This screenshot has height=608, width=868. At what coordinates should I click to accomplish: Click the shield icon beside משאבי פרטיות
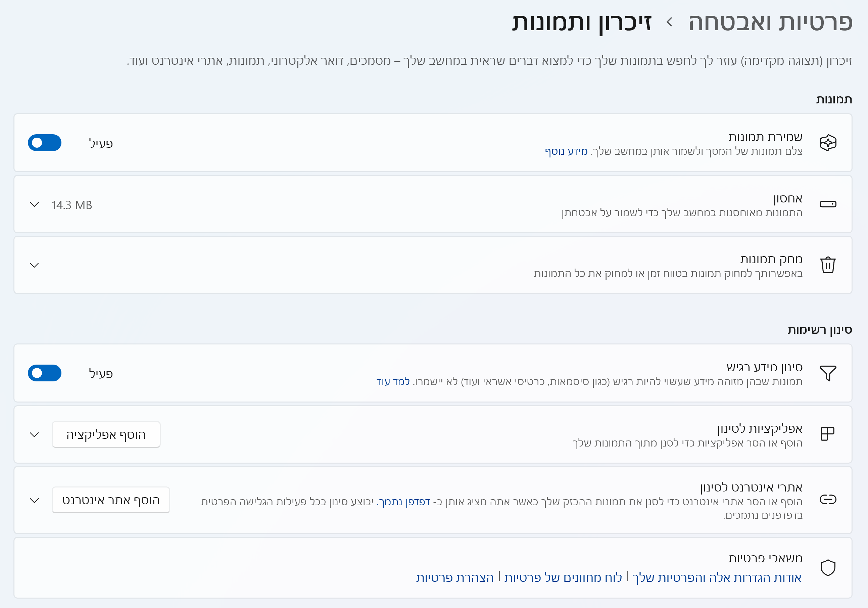coord(827,567)
